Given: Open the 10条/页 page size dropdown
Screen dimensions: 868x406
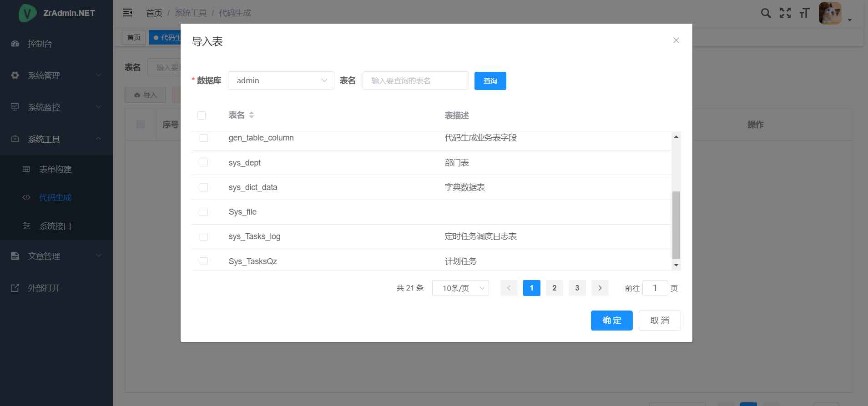Looking at the screenshot, I should click(x=460, y=288).
